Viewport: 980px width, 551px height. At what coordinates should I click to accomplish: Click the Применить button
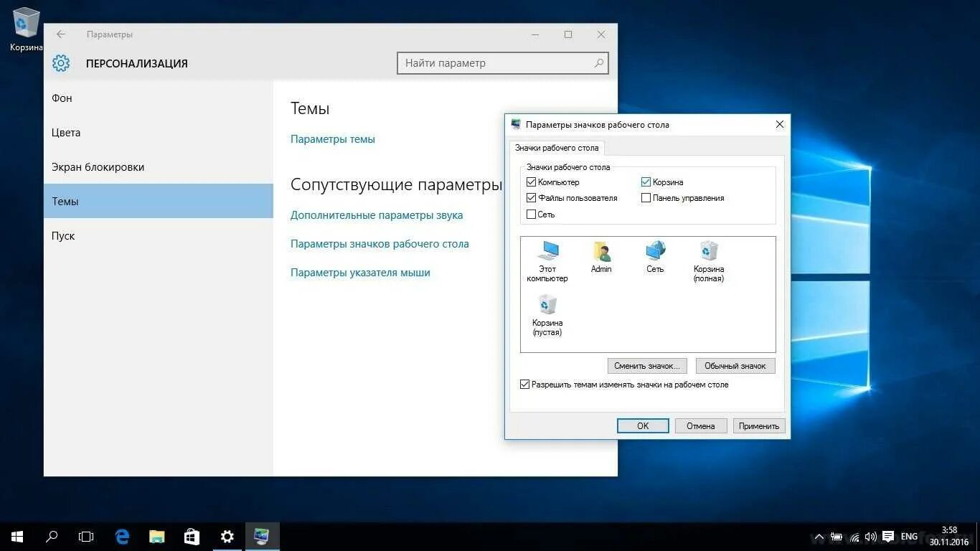(759, 425)
